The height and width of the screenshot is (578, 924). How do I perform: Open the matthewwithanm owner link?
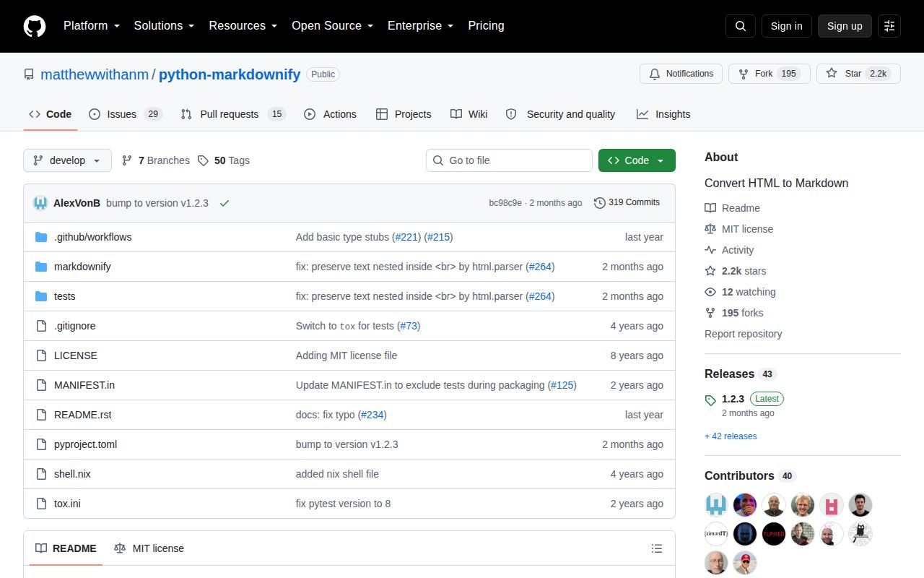[95, 74]
